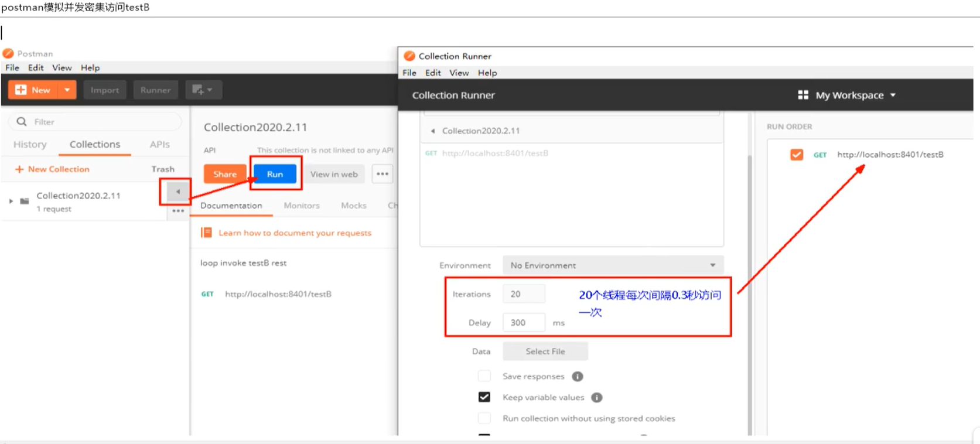The image size is (980, 444).
Task: Open the Edit menu in Postman window
Action: click(x=36, y=67)
